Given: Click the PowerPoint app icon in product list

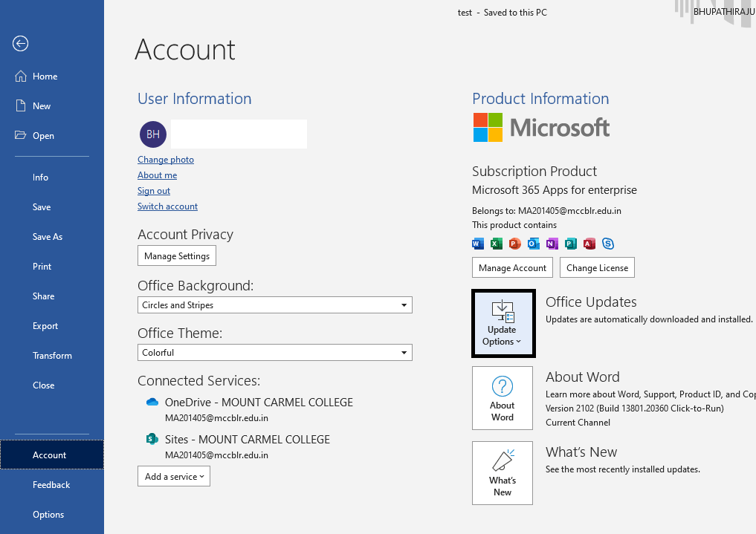Looking at the screenshot, I should [x=515, y=244].
